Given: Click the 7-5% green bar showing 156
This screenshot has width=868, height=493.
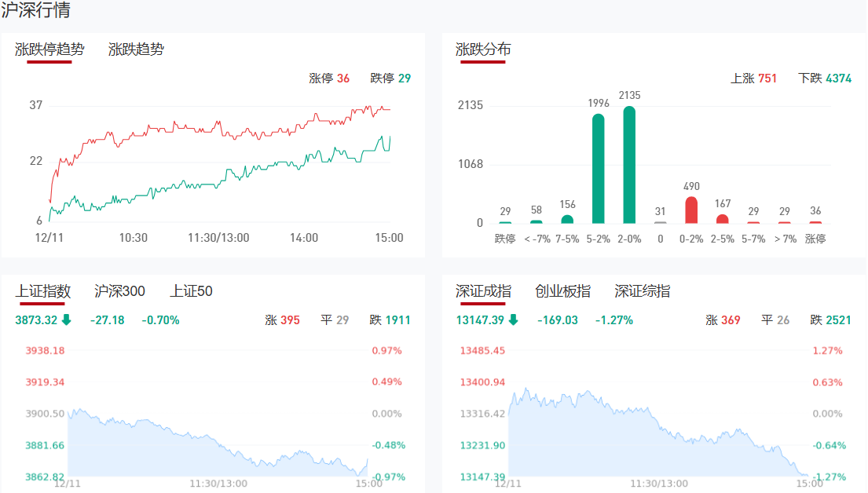Looking at the screenshot, I should [x=567, y=219].
